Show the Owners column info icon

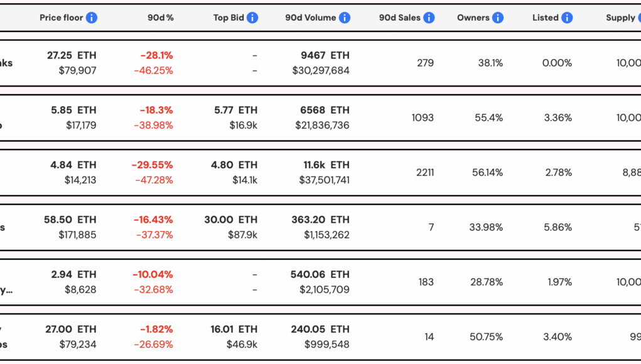point(498,18)
